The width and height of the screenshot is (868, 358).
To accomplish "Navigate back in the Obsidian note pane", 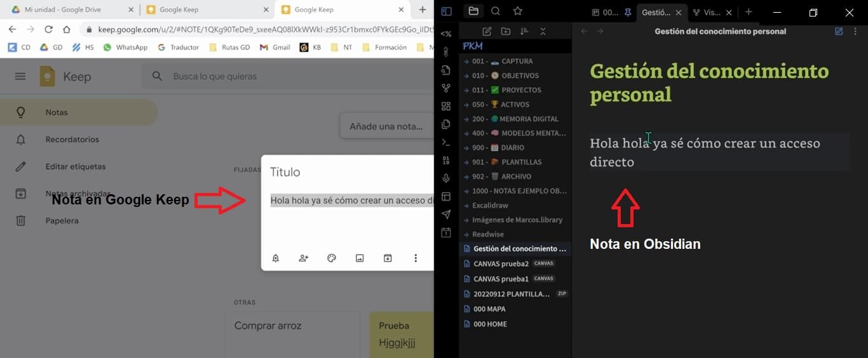I will pos(584,31).
